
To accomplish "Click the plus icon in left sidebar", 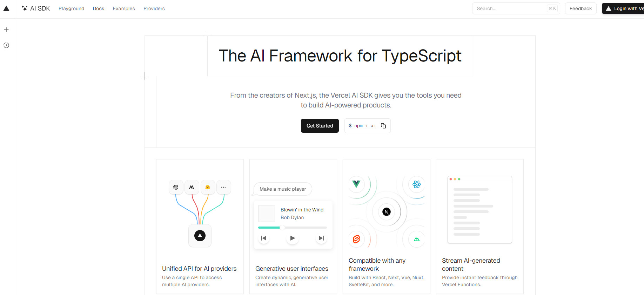I will coord(6,30).
